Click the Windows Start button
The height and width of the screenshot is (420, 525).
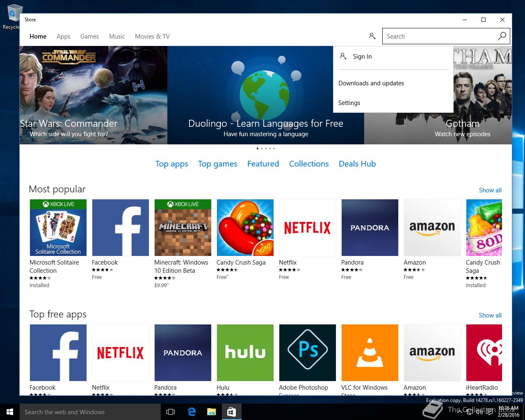[x=10, y=412]
